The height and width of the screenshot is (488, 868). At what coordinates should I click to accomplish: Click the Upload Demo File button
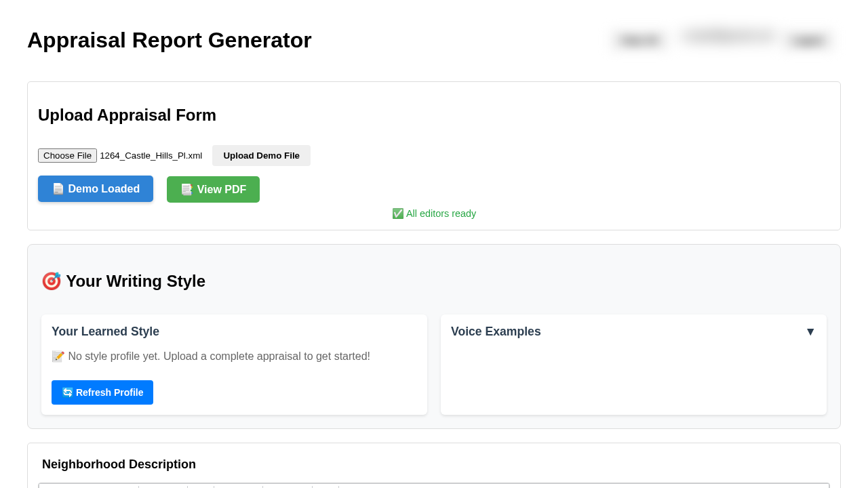pyautogui.click(x=261, y=156)
